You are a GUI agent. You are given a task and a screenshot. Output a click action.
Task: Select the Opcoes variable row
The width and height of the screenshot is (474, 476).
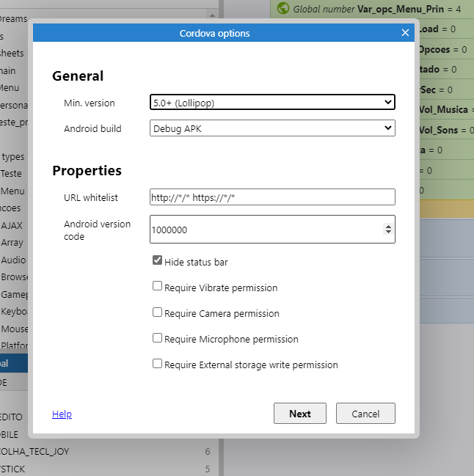447,49
